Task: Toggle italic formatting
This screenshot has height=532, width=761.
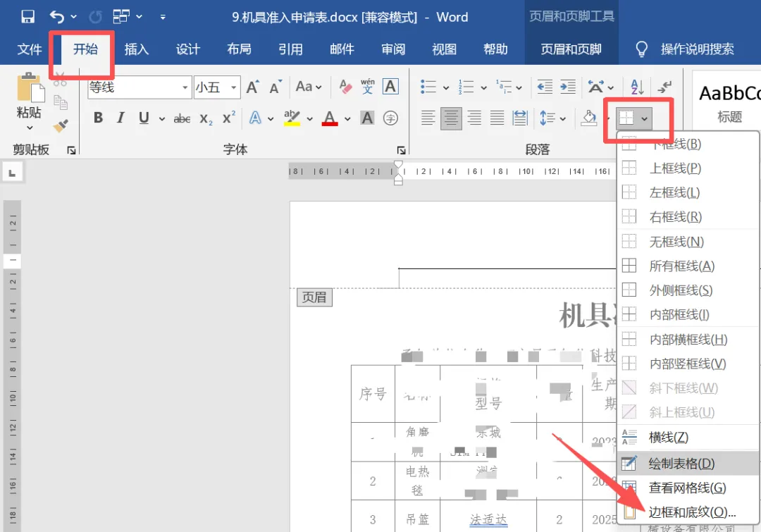Action: coord(120,118)
